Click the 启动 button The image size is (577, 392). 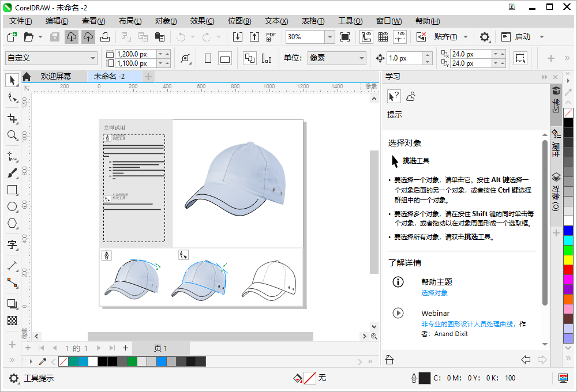click(516, 37)
